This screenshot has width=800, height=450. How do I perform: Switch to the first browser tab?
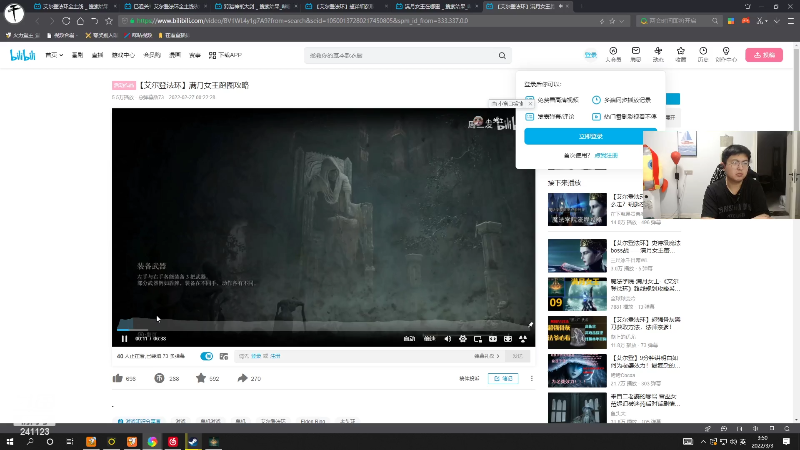74,6
